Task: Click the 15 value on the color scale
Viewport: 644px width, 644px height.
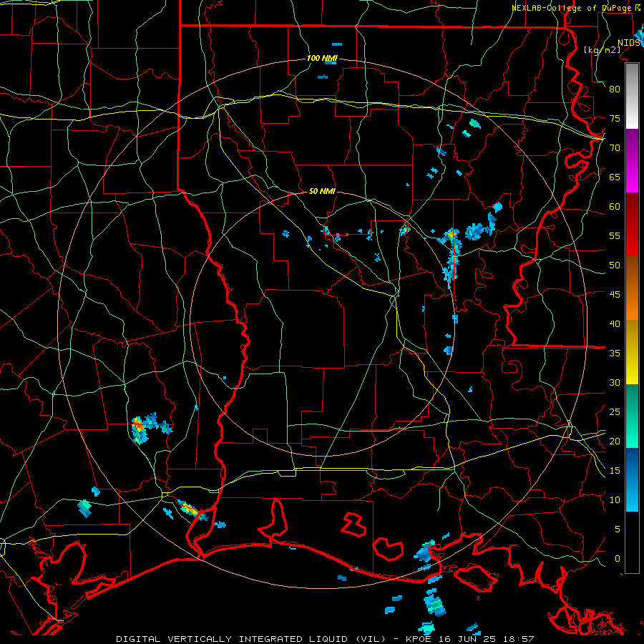Action: click(615, 471)
